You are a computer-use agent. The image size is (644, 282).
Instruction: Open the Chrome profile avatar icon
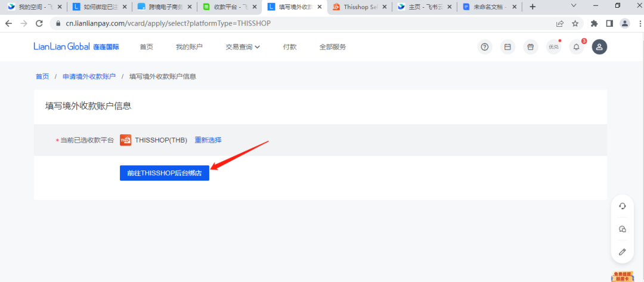(625, 23)
